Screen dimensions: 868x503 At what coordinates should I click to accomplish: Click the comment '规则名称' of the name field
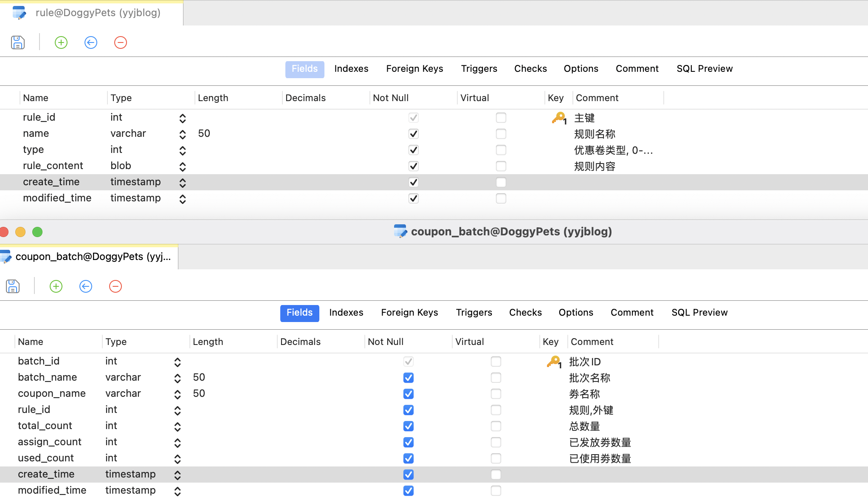(x=595, y=134)
